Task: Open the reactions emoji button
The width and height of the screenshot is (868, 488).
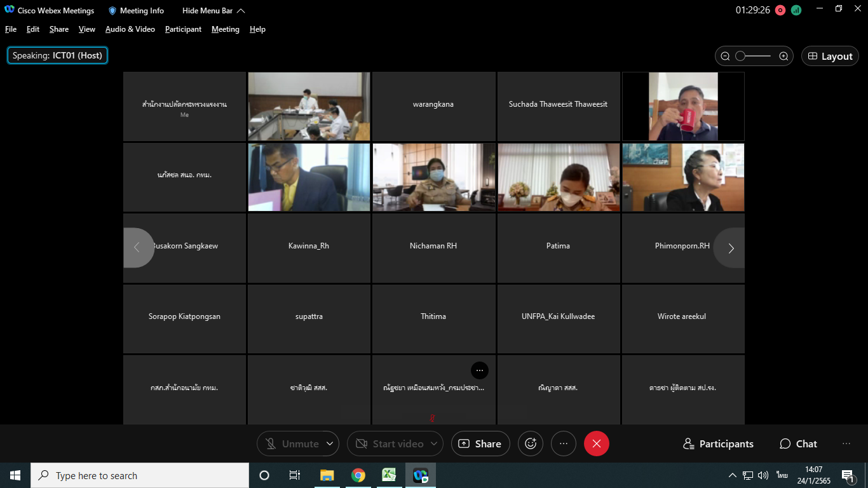Action: pyautogui.click(x=531, y=444)
